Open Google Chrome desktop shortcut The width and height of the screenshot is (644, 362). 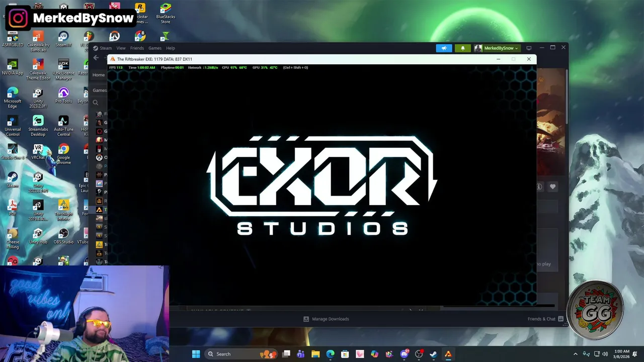coord(63,154)
